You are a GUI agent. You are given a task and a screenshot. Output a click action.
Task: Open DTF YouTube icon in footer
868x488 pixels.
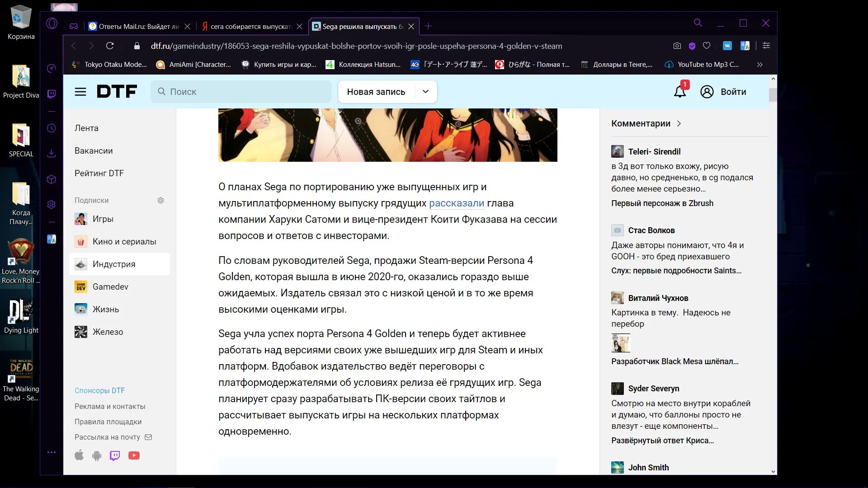click(134, 455)
